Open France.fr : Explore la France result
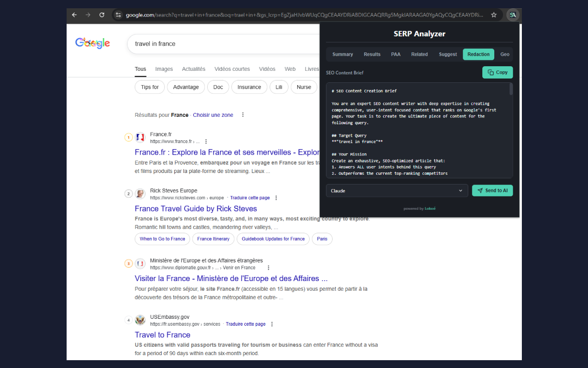Viewport: 588px width, 368px height. pos(227,152)
